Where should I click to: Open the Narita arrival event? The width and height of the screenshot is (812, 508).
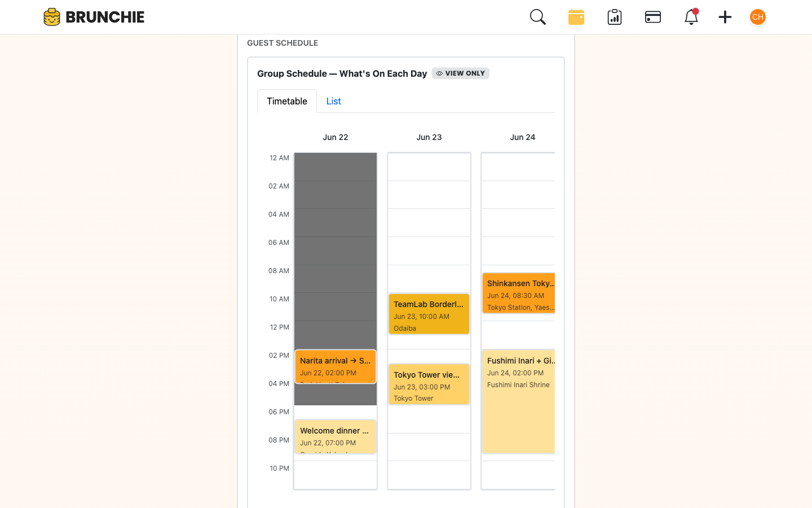(336, 367)
